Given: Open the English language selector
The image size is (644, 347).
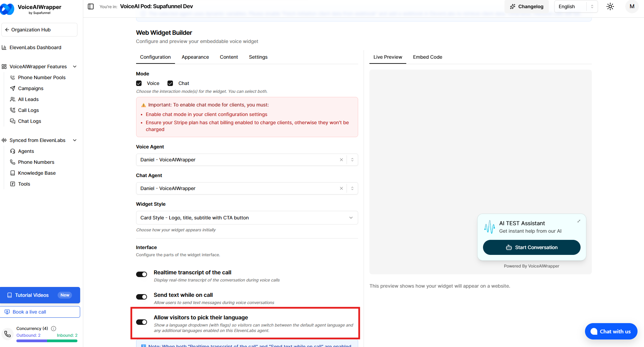Looking at the screenshot, I should (575, 6).
